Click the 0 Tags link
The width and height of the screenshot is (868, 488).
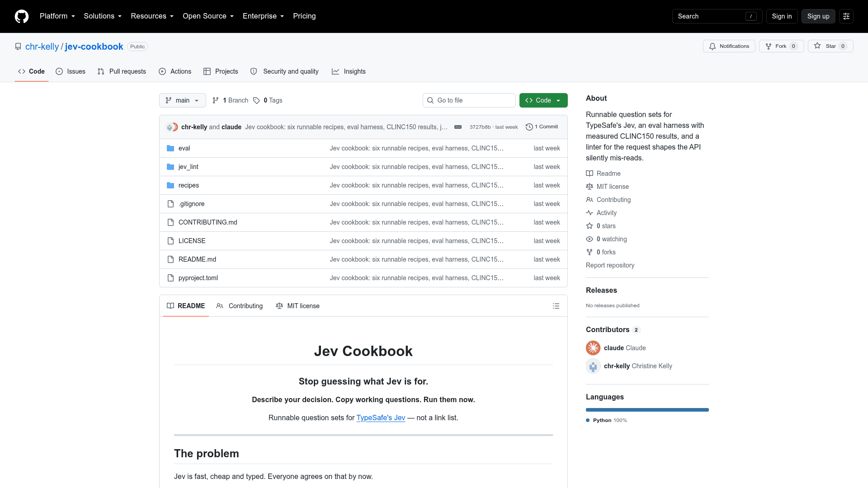click(268, 100)
